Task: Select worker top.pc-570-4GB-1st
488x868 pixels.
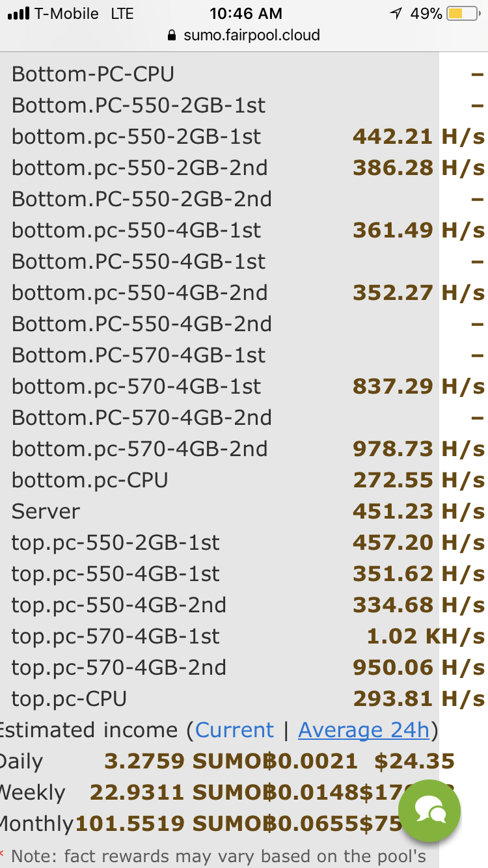Action: click(116, 636)
